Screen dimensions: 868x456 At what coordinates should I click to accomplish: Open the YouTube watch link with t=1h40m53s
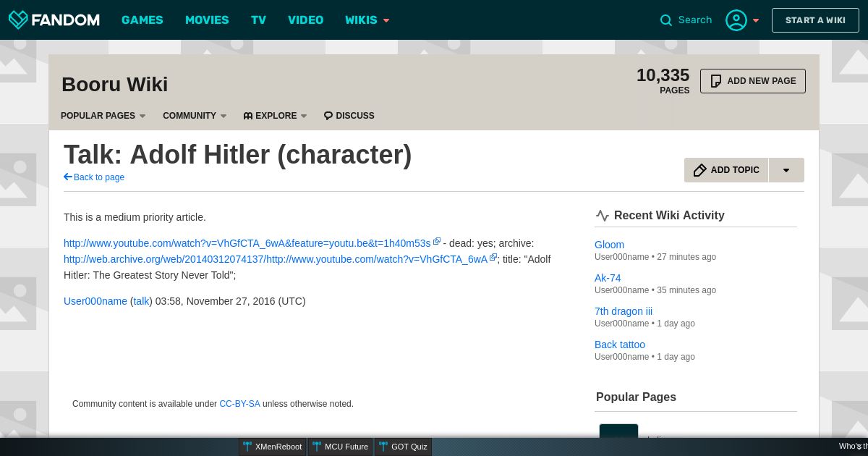(x=247, y=243)
